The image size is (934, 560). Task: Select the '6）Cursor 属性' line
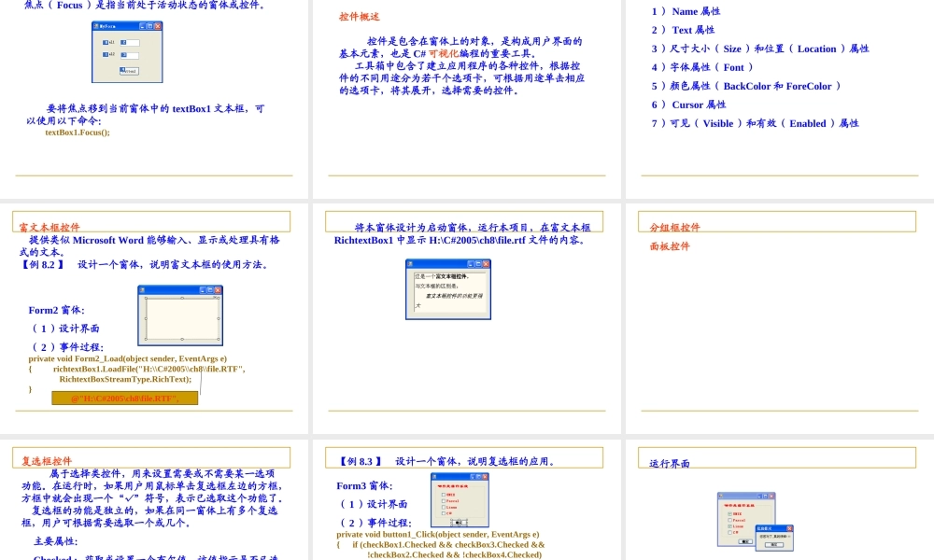coord(688,105)
